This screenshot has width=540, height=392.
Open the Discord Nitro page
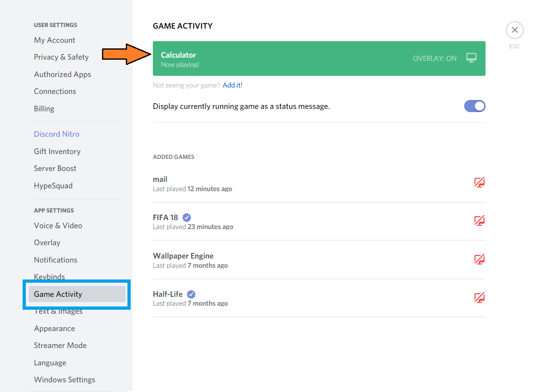tap(56, 134)
